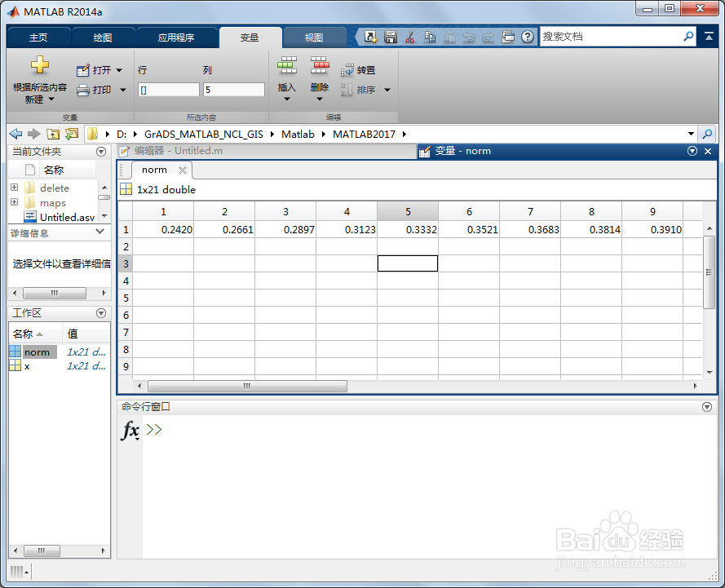Click the Sort icon
Viewport: 725px width, 588px height.
tap(347, 90)
